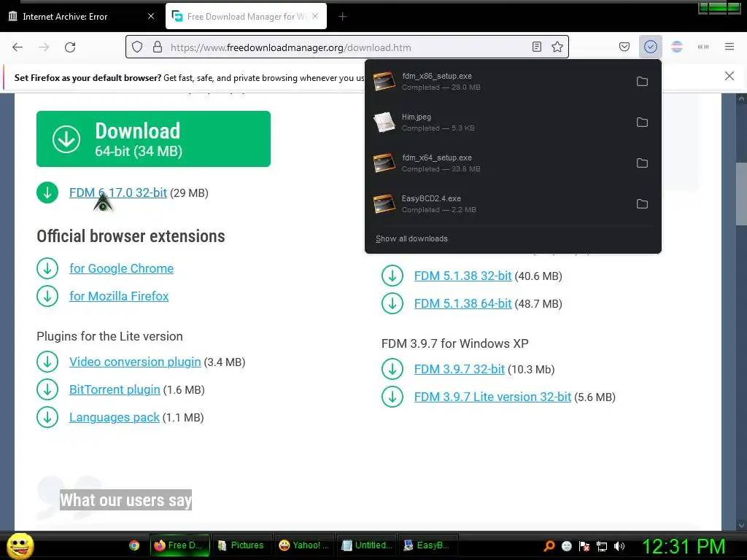Open the Firefox hamburger menu
The height and width of the screenshot is (560, 747).
click(729, 47)
